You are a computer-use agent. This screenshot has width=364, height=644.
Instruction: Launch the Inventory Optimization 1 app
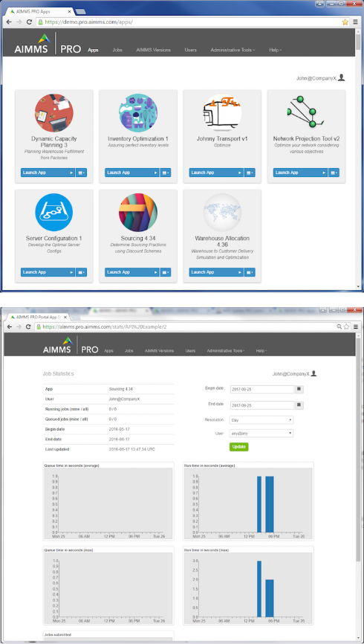pos(131,173)
